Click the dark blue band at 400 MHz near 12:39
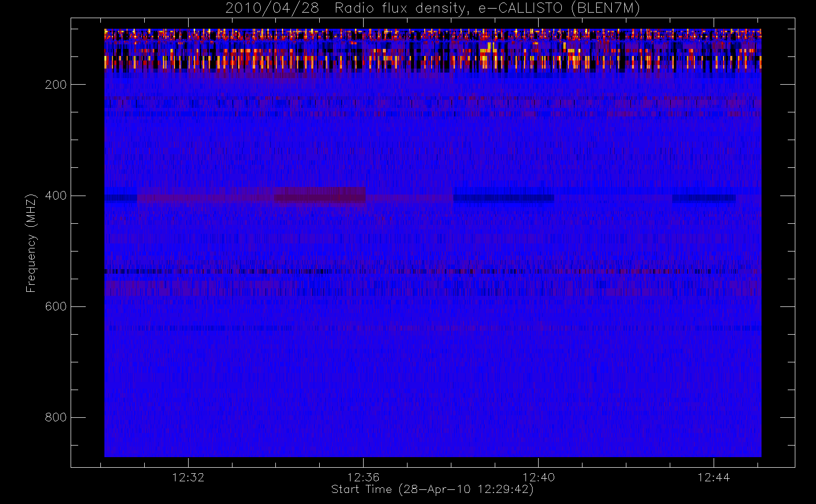Image resolution: width=816 pixels, height=504 pixels. pyautogui.click(x=504, y=198)
